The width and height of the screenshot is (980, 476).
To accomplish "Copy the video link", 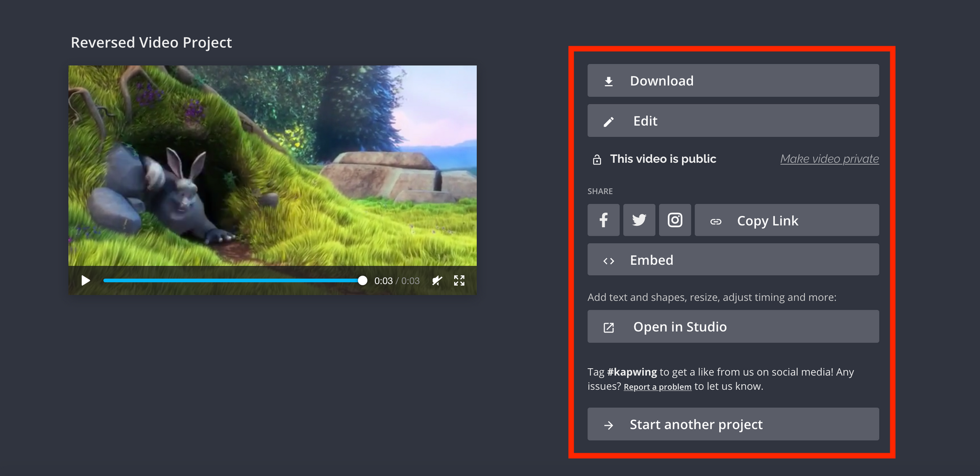I will click(x=786, y=221).
